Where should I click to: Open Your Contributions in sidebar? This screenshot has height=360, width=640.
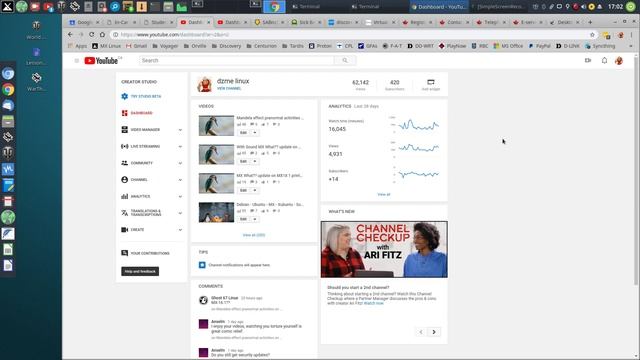pos(145,253)
